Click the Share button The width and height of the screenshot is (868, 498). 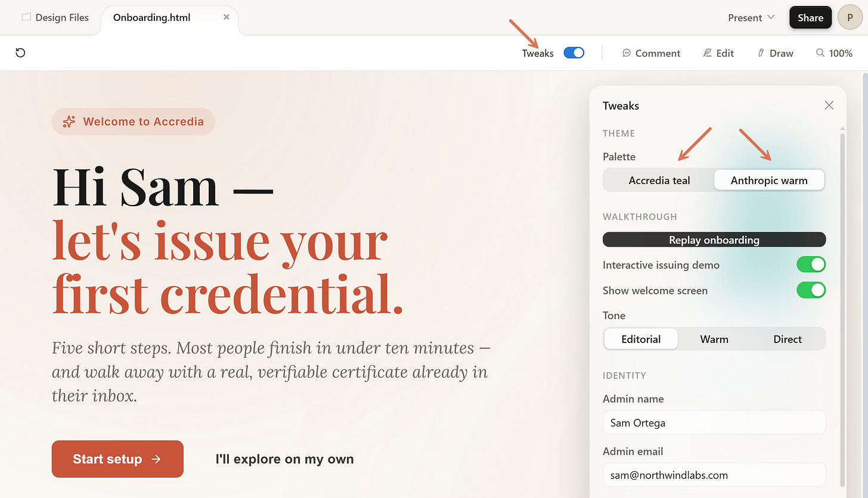point(810,17)
